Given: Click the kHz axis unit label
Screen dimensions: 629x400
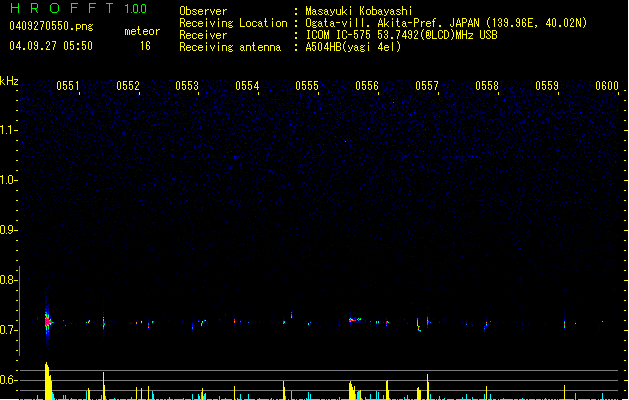Looking at the screenshot, I should click(9, 81).
